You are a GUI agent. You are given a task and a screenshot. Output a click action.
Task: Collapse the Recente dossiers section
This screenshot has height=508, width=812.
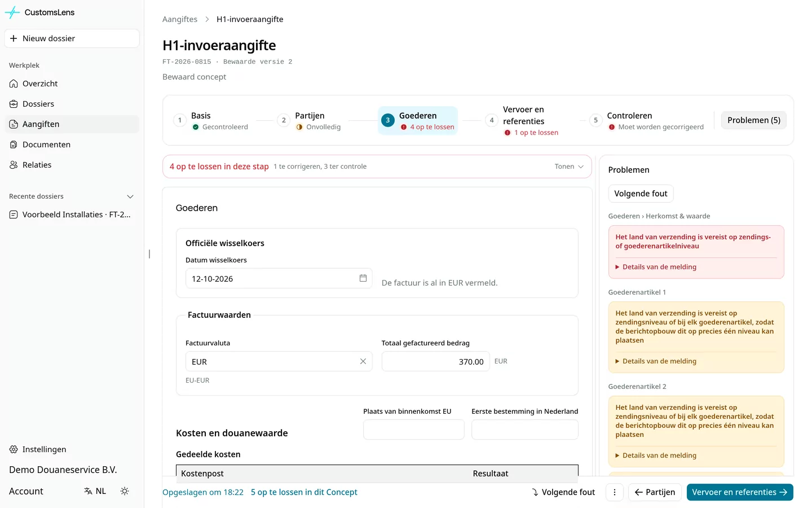[x=130, y=196]
